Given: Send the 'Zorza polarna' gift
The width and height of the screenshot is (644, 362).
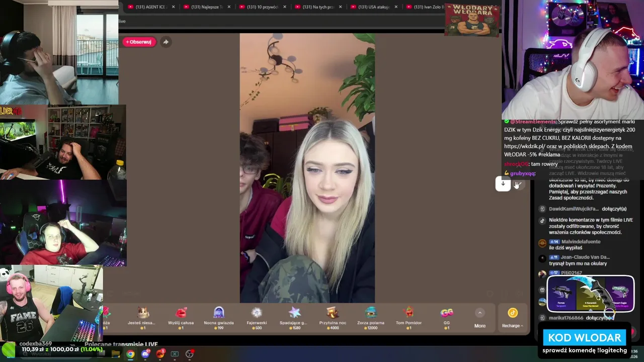Looking at the screenshot, I should (371, 318).
